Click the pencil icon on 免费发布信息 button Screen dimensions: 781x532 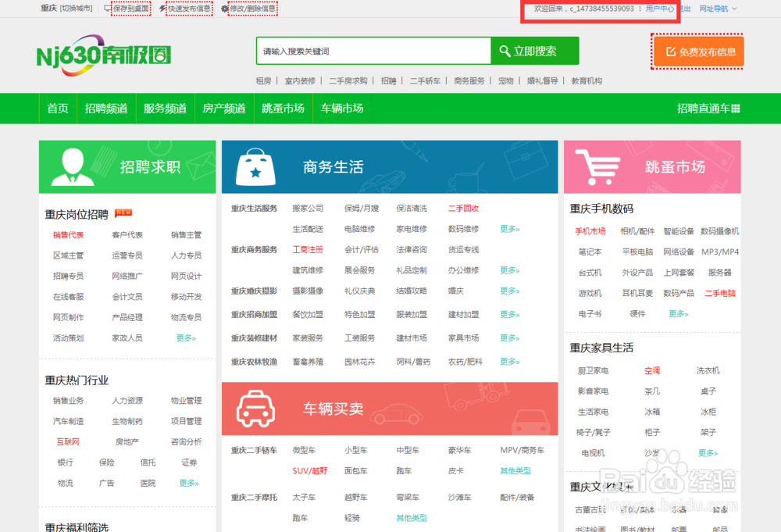pos(672,52)
